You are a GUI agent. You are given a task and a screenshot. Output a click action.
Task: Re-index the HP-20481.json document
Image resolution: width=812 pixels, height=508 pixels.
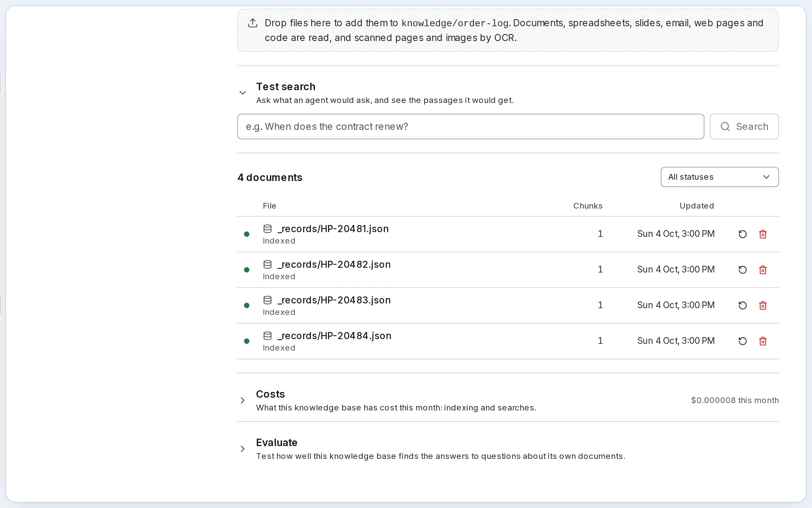click(x=742, y=234)
